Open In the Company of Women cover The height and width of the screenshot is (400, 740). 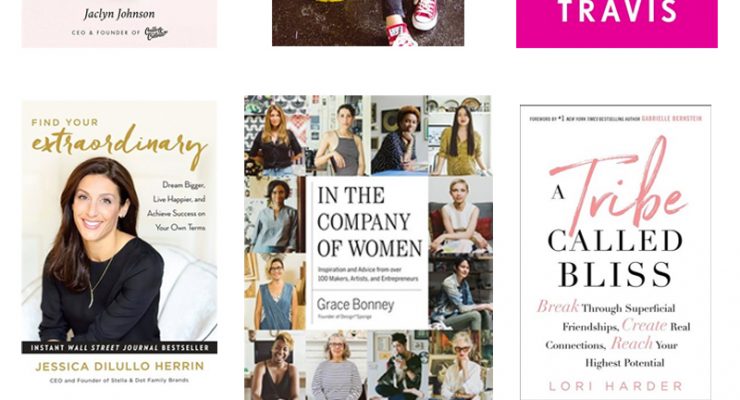[368, 248]
